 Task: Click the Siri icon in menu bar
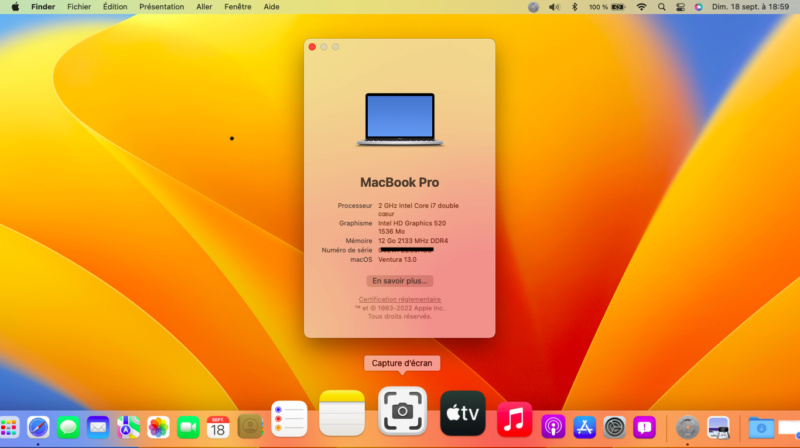pos(698,7)
